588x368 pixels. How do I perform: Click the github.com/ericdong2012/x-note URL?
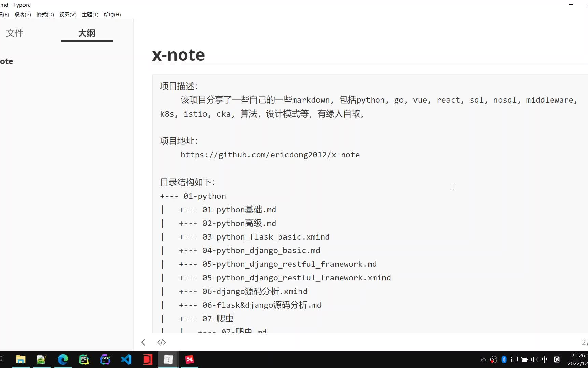click(x=270, y=155)
